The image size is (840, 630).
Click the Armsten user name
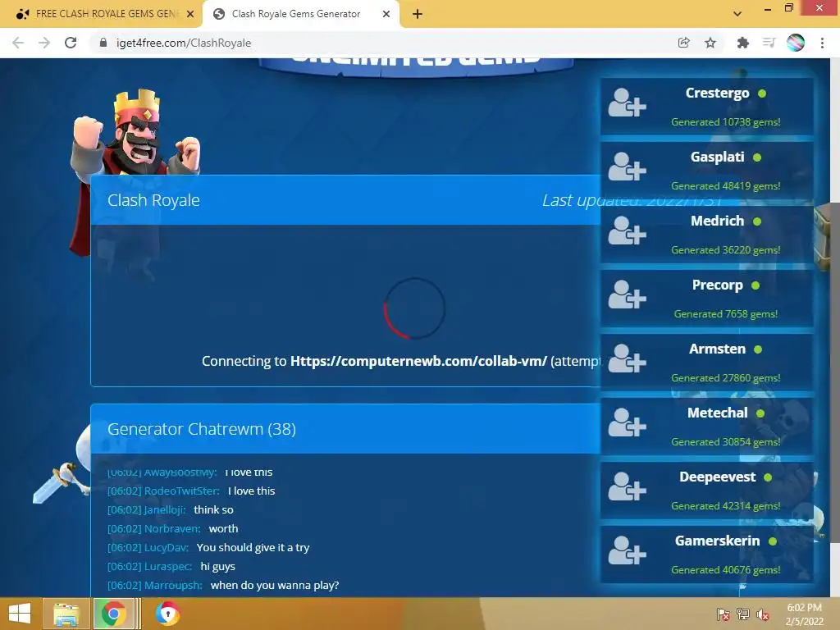717,349
